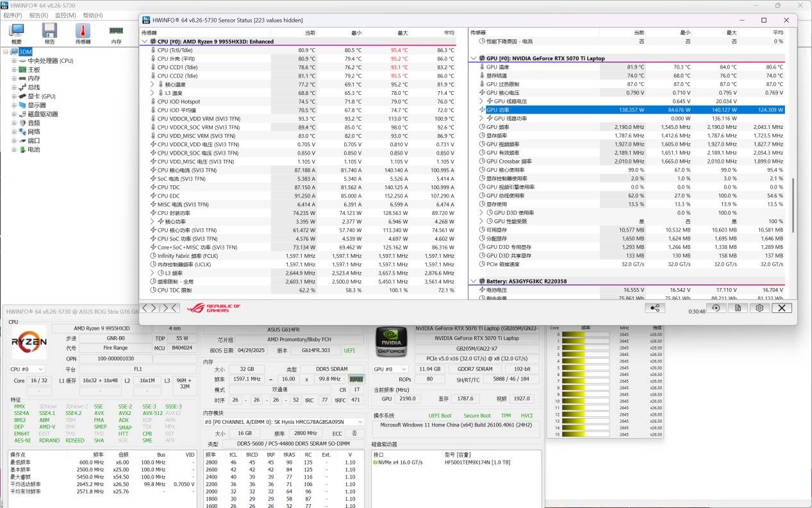Image resolution: width=812 pixels, height=508 pixels.
Task: Collapse the GPU [#0] NVIDIA GeForce sensor group
Action: [474, 58]
